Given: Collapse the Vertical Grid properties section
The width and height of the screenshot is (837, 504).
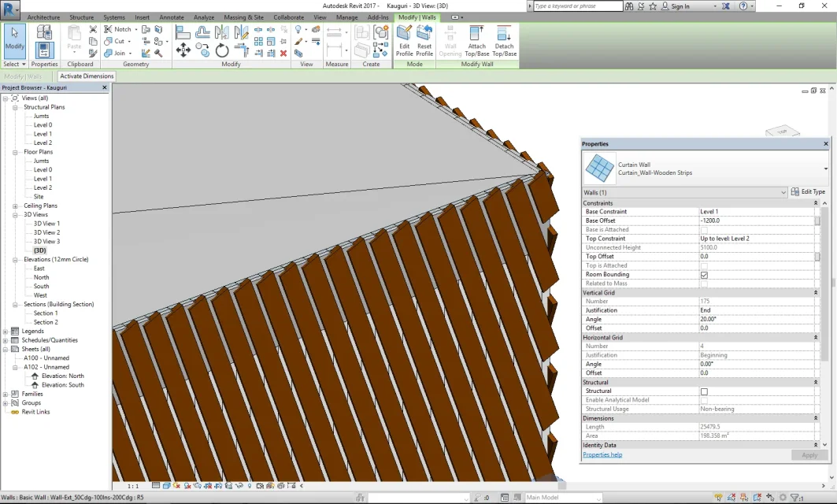Looking at the screenshot, I should coord(815,293).
